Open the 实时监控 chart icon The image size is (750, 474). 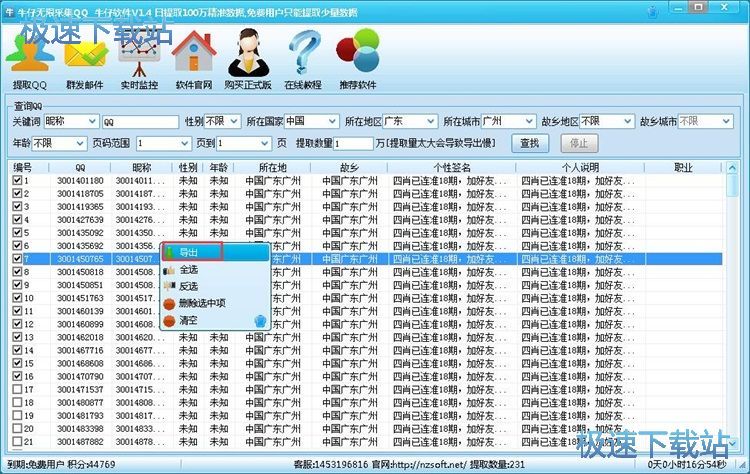click(x=138, y=52)
